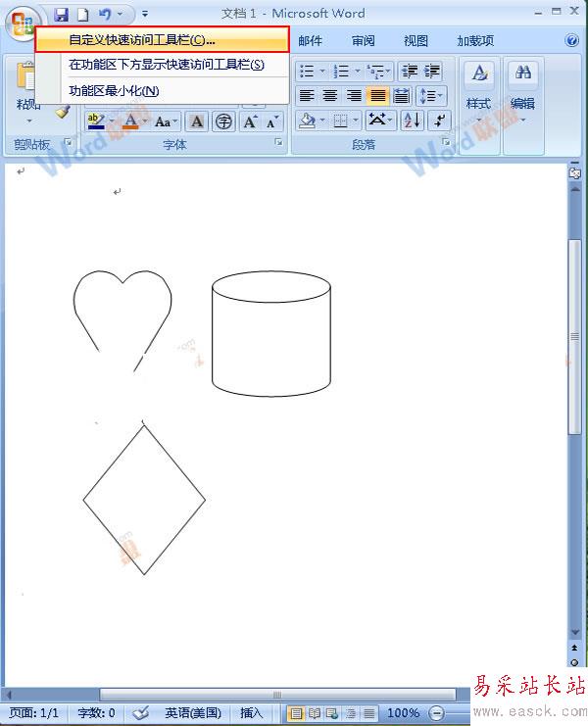Select the diamond shape in document
This screenshot has height=726, width=588.
144,500
